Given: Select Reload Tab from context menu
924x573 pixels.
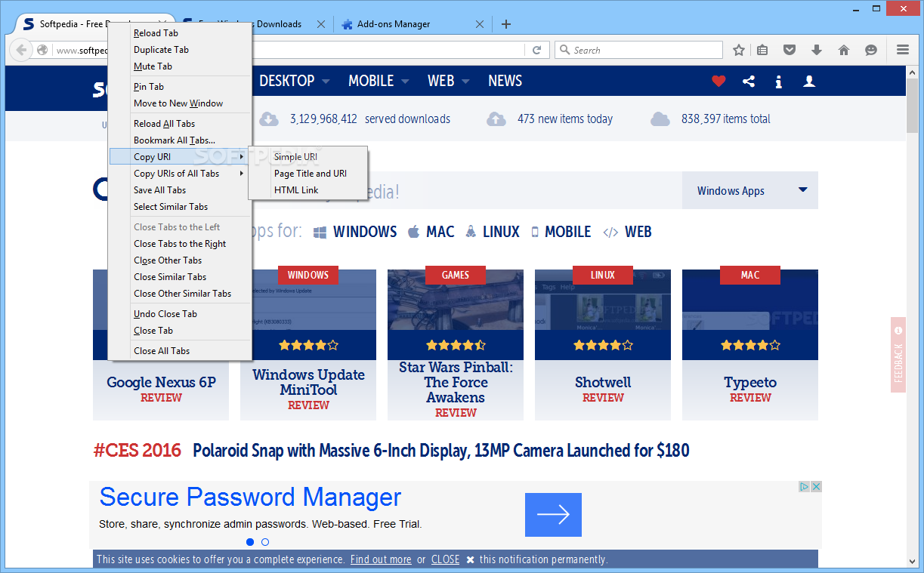Looking at the screenshot, I should click(x=180, y=33).
